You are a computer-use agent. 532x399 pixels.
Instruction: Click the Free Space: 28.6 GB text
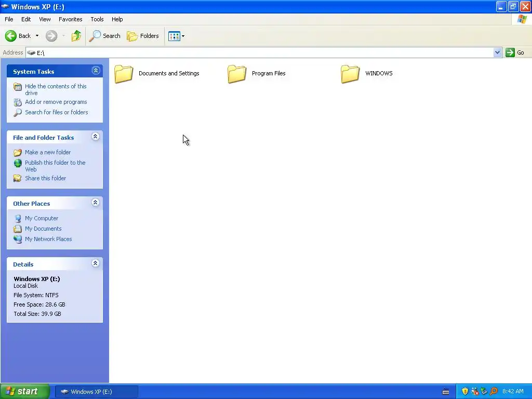pyautogui.click(x=39, y=304)
